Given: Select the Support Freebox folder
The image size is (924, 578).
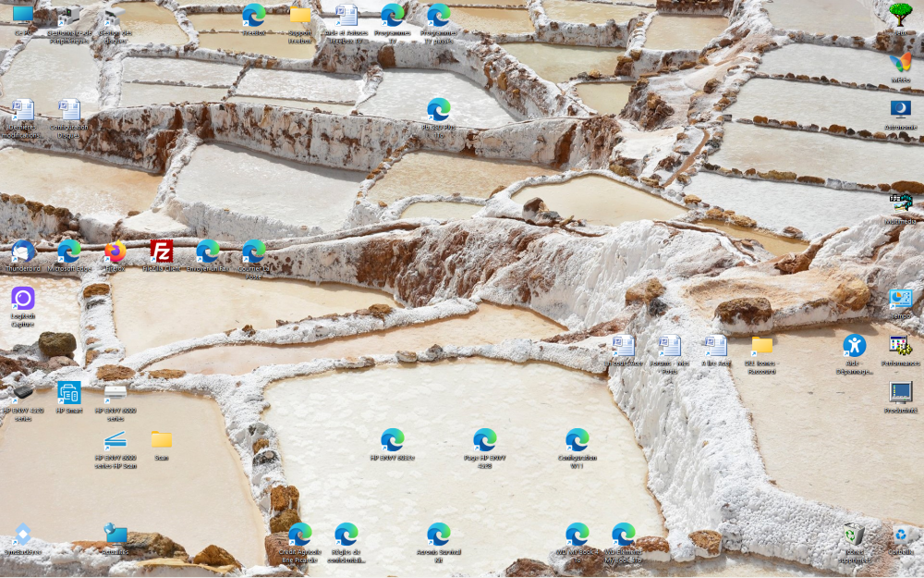Looking at the screenshot, I should [x=300, y=15].
